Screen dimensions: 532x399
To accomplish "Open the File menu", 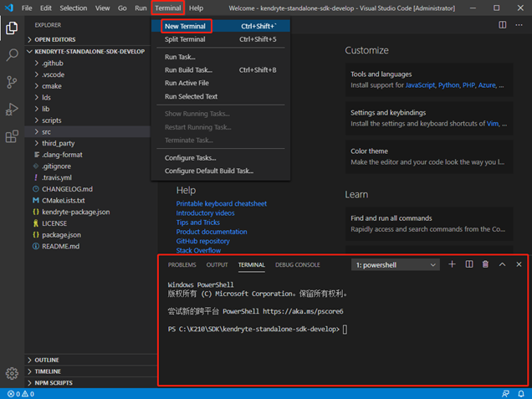I will pyautogui.click(x=27, y=8).
